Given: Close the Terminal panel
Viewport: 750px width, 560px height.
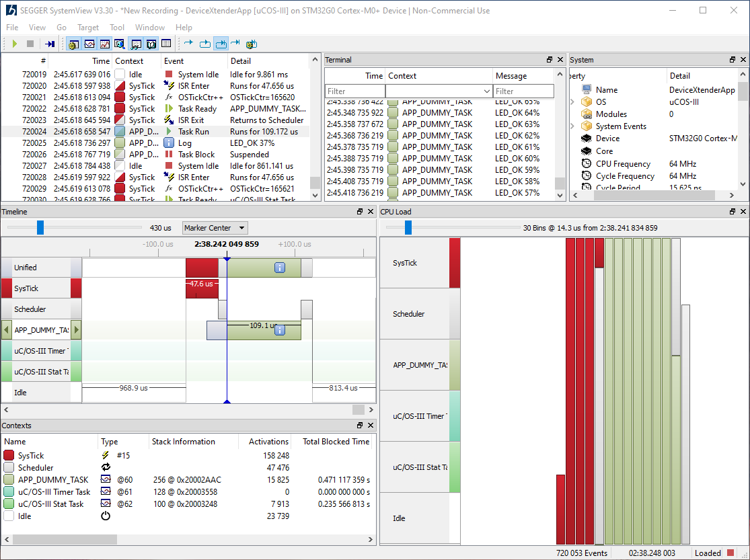Looking at the screenshot, I should coord(560,60).
